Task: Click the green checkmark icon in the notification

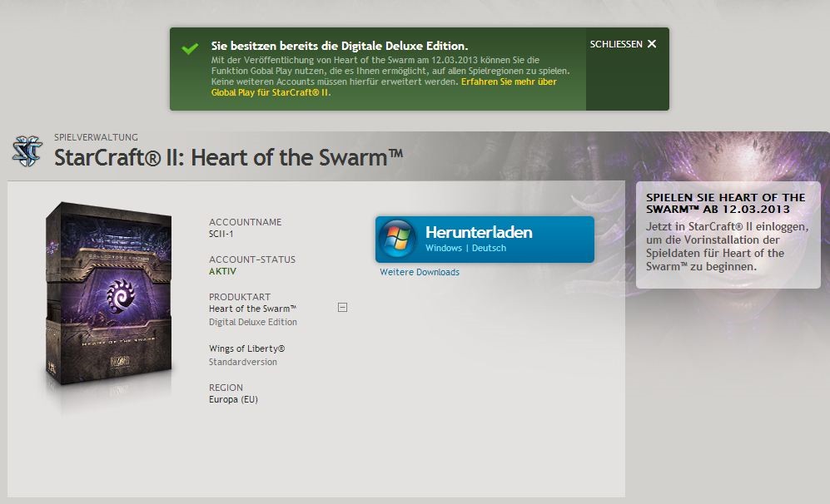Action: coord(190,47)
